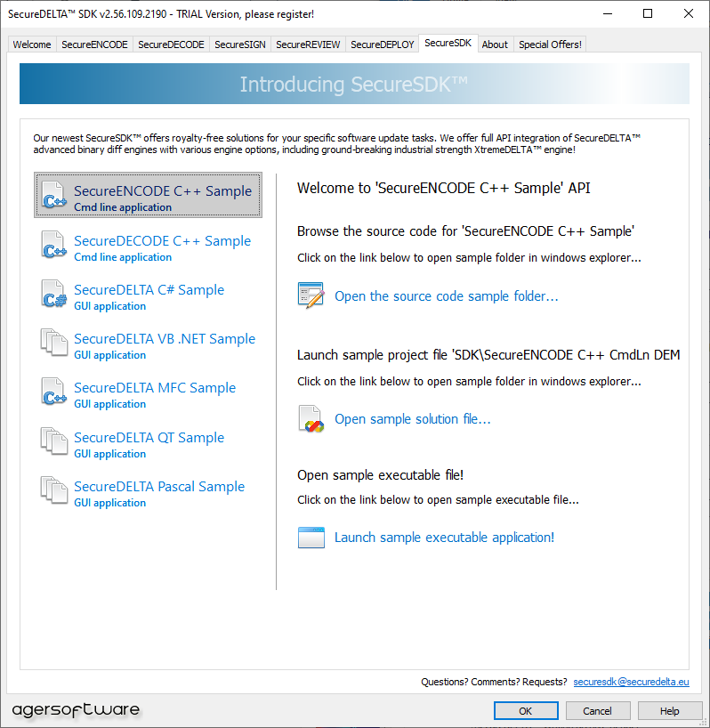
Task: Switch to the SecureENCODE tab
Action: pyautogui.click(x=94, y=44)
